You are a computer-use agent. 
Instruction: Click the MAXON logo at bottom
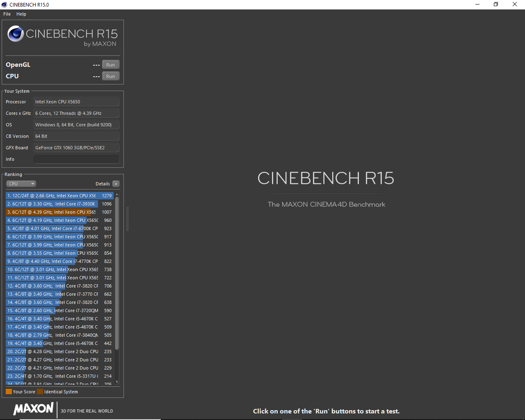tap(34, 409)
